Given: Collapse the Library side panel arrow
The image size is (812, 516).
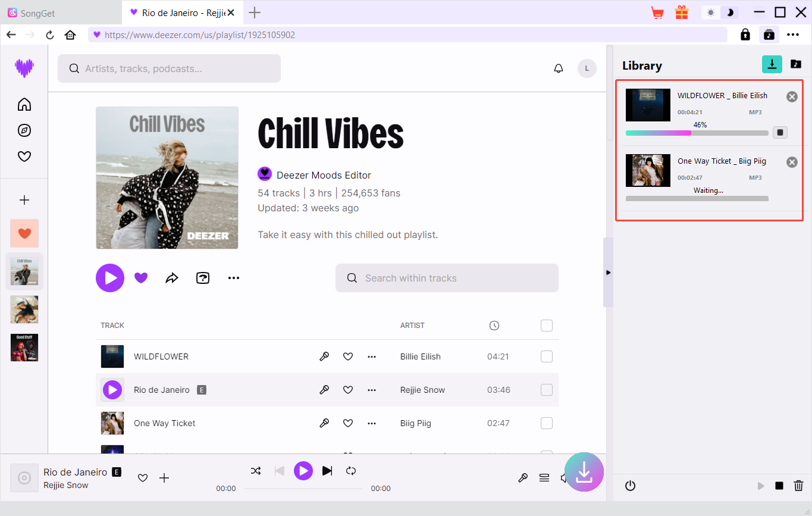Looking at the screenshot, I should tap(608, 273).
